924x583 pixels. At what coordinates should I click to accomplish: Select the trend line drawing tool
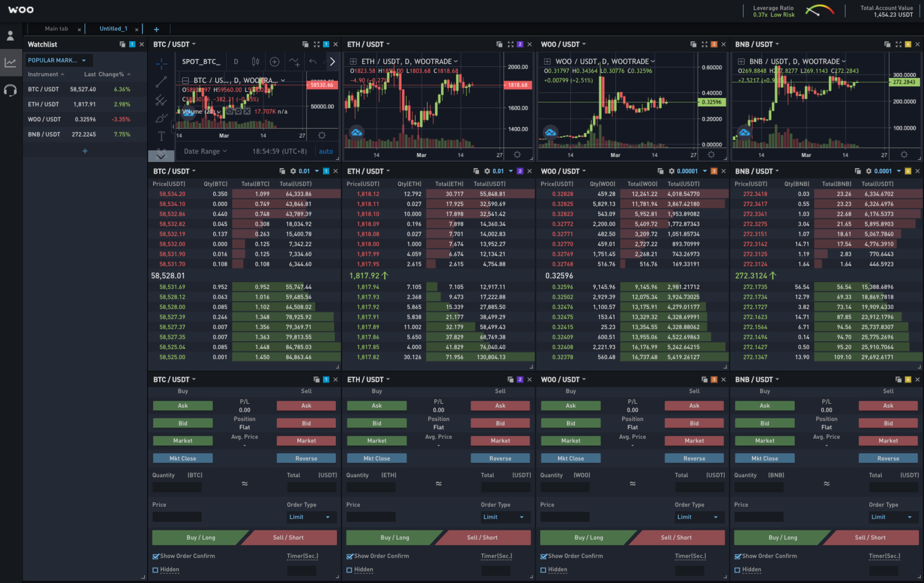(x=161, y=82)
